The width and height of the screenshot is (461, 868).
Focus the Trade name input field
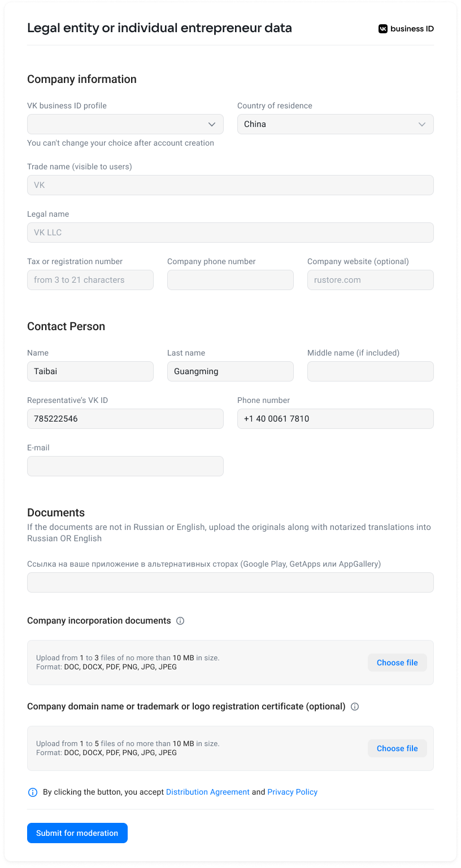[x=230, y=185]
